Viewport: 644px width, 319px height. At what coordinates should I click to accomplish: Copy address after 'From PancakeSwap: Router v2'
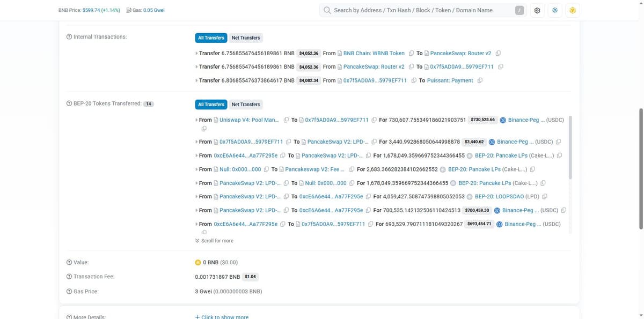(x=411, y=67)
